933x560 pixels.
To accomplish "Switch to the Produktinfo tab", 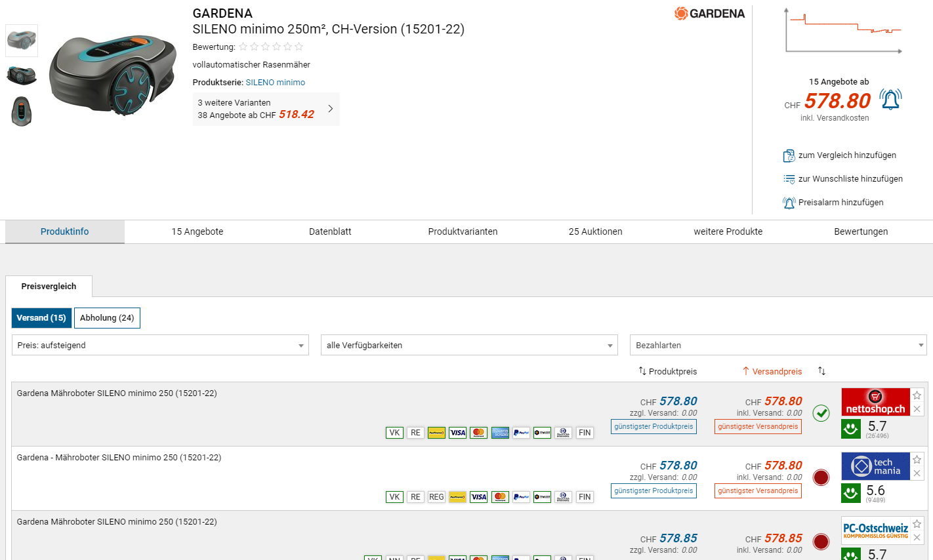I will coord(65,231).
